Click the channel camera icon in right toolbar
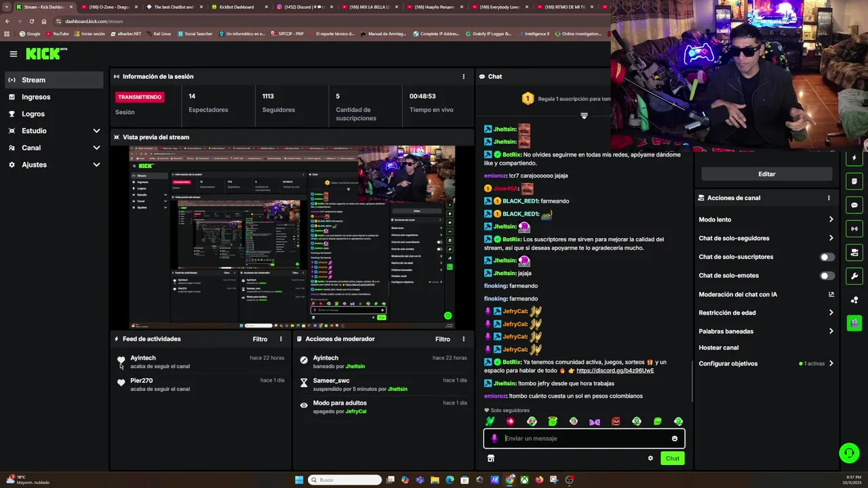The image size is (868, 488). coord(854,253)
